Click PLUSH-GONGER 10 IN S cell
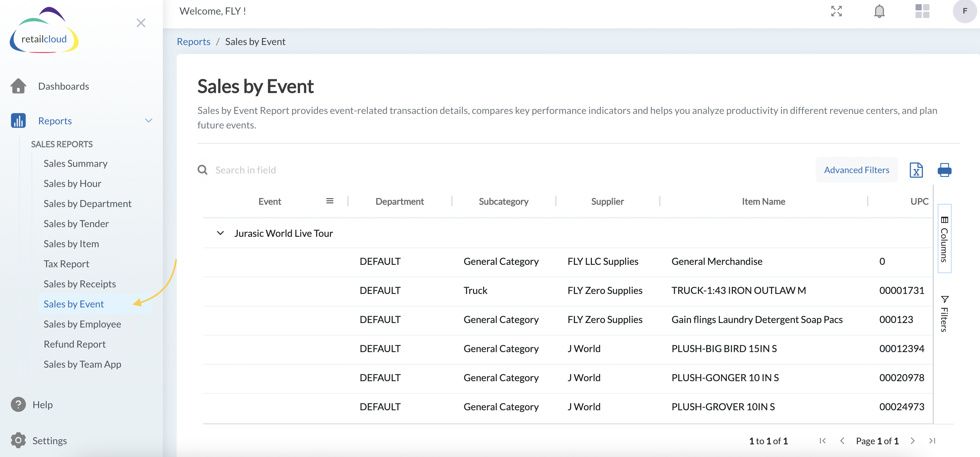 click(725, 378)
